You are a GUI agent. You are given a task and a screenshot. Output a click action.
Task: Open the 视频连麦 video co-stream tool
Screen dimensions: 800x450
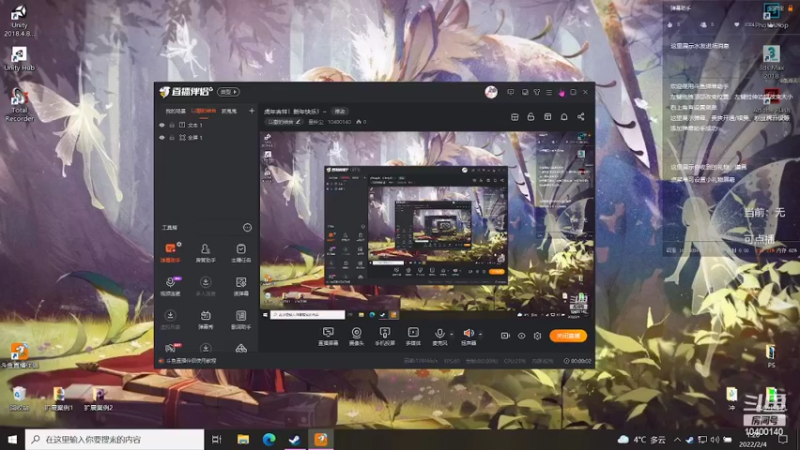[x=170, y=286]
